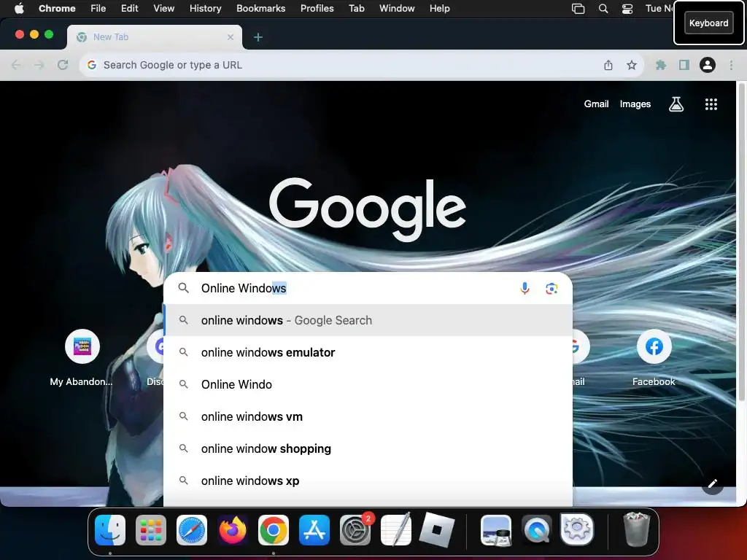
Task: Open Google Lens image search icon
Action: click(x=551, y=289)
